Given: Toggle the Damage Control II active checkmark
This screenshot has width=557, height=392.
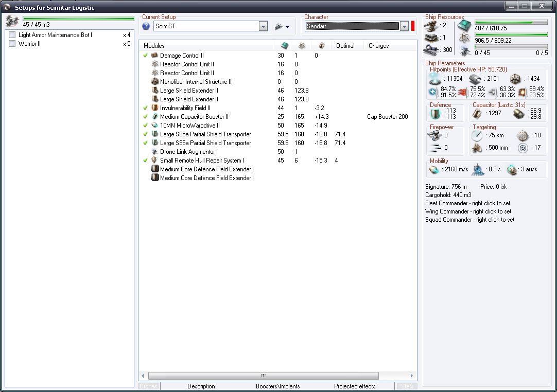Looking at the screenshot, I should click(145, 56).
